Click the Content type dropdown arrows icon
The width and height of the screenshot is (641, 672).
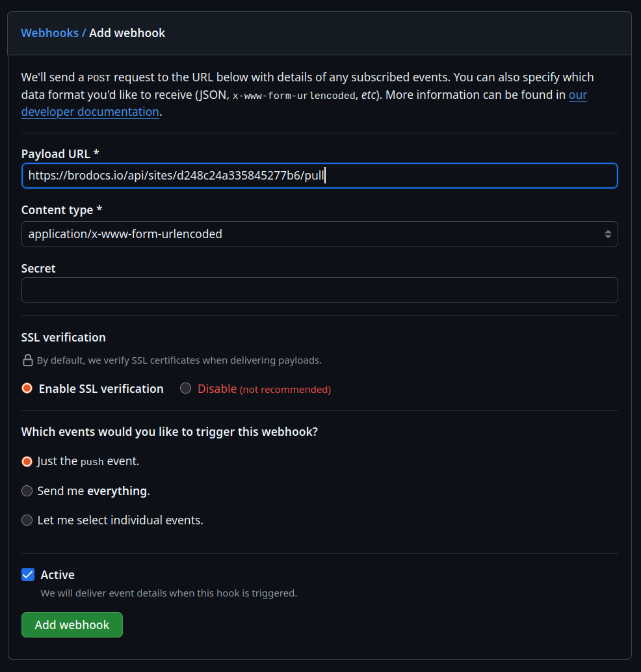point(607,234)
